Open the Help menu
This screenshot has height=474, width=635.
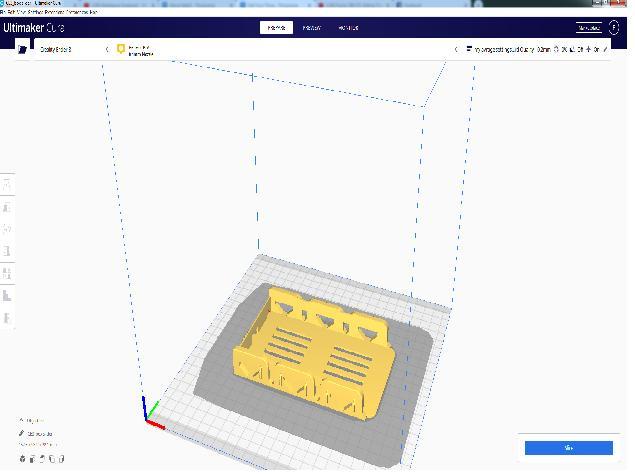(x=93, y=12)
